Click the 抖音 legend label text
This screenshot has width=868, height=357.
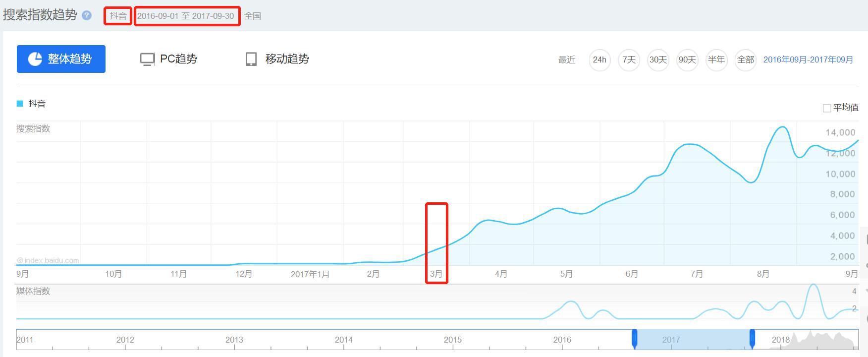click(37, 104)
